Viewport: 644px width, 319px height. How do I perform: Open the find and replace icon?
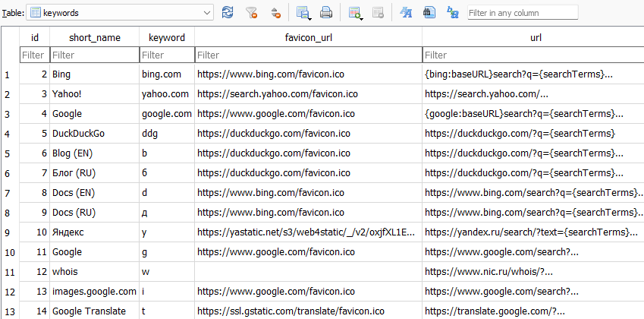(453, 12)
